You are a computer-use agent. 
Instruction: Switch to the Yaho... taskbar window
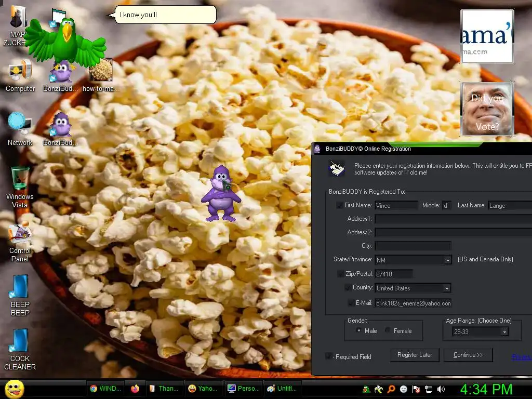click(203, 389)
